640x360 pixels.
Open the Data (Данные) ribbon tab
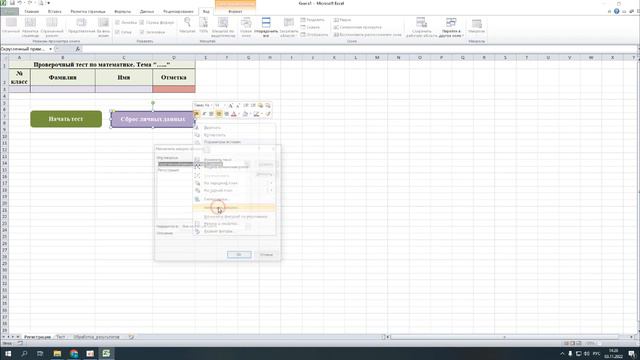[x=147, y=11]
